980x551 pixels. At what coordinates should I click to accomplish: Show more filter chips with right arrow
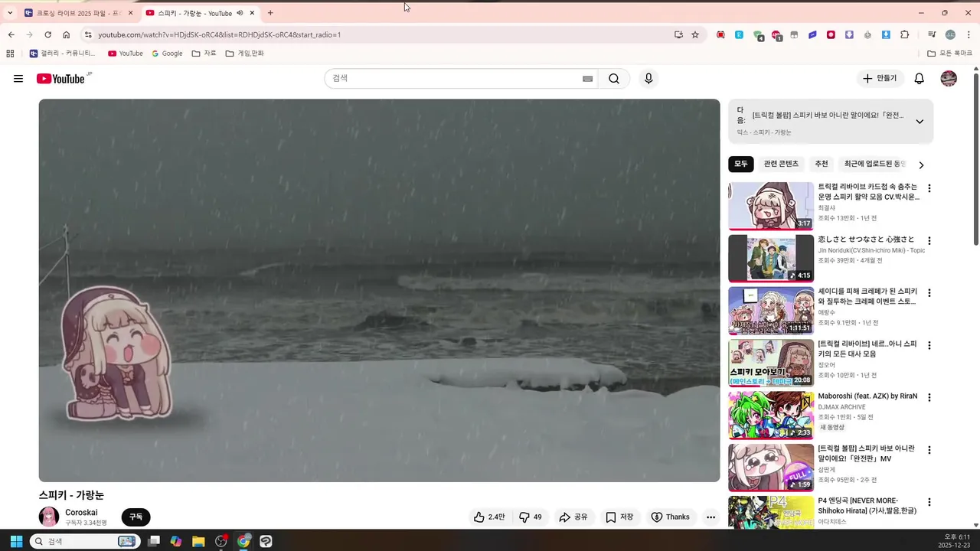921,165
